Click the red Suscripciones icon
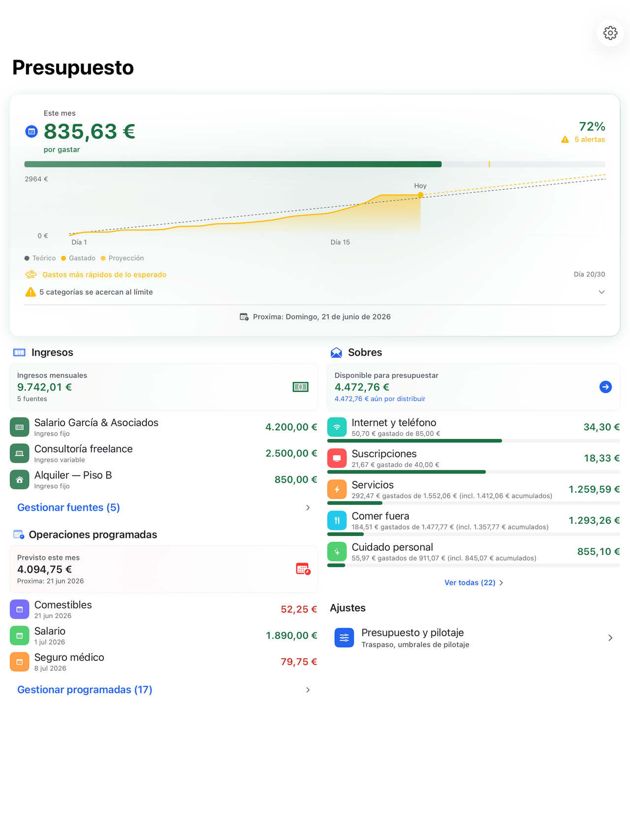Image resolution: width=630 pixels, height=840 pixels. pos(337,458)
